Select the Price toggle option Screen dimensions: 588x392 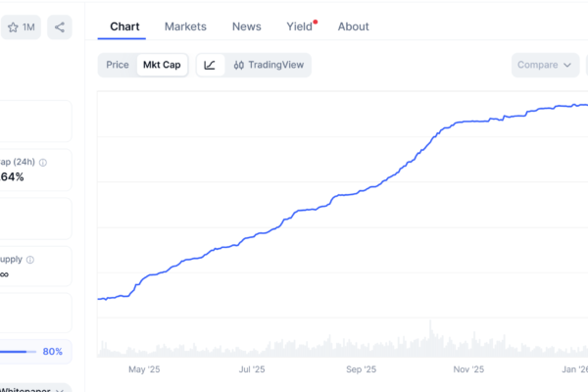pos(118,66)
